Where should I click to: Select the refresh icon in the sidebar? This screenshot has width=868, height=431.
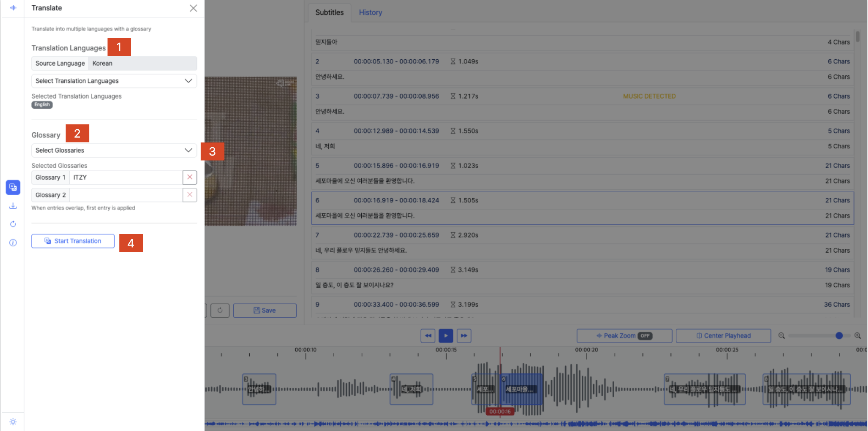point(13,224)
